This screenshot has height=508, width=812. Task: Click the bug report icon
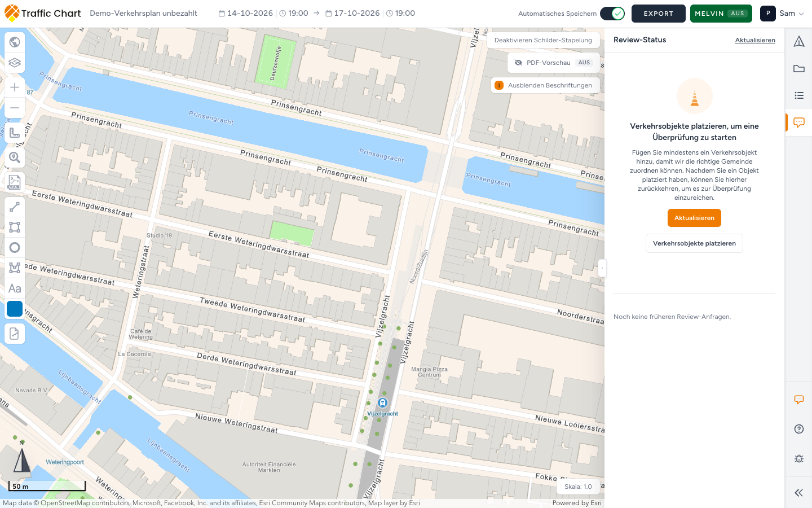[x=799, y=458]
